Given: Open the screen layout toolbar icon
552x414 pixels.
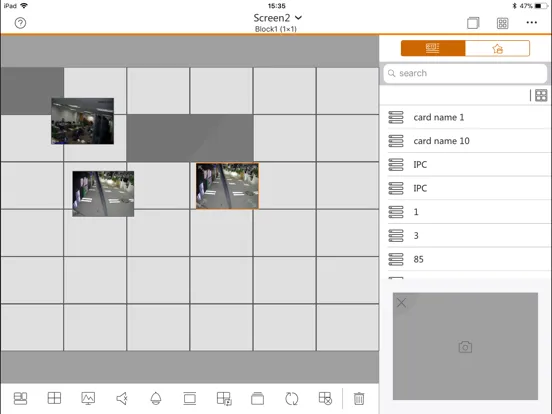Looking at the screenshot, I should click(20, 399).
